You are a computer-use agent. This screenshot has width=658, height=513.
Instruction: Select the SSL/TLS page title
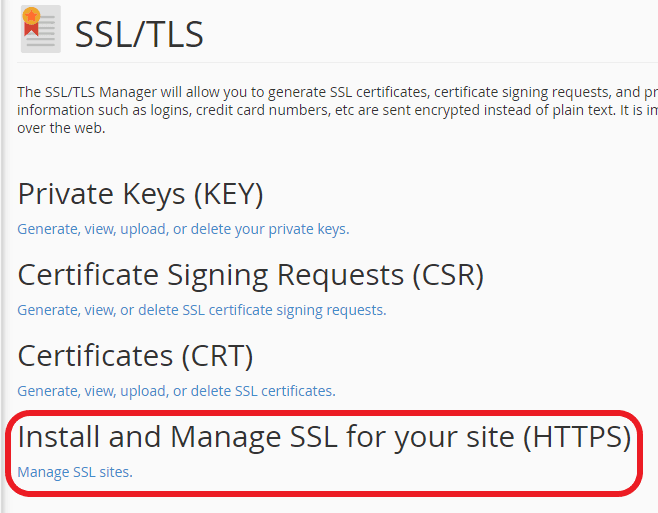(139, 35)
